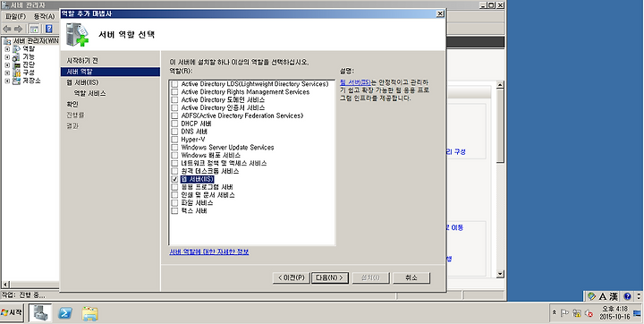Check the 팩스 서버 checkbox
Viewport: 644px width, 324px height.
click(x=174, y=211)
